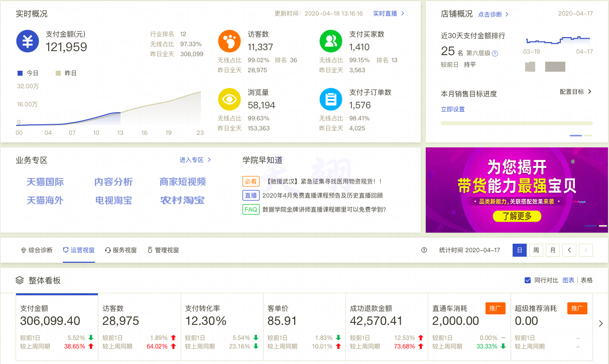Click the headset icon of 服务视窗
The image size is (609, 364).
pyautogui.click(x=108, y=250)
